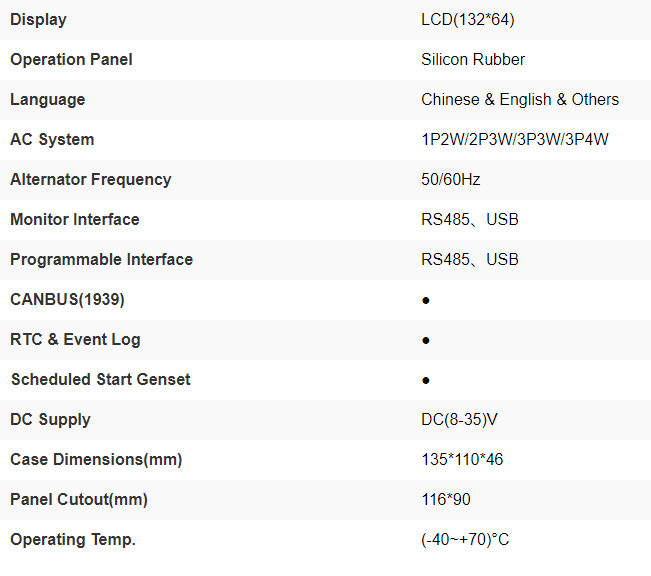
Task: Click the RTC & Event Log bullet dot
Action: click(x=426, y=340)
